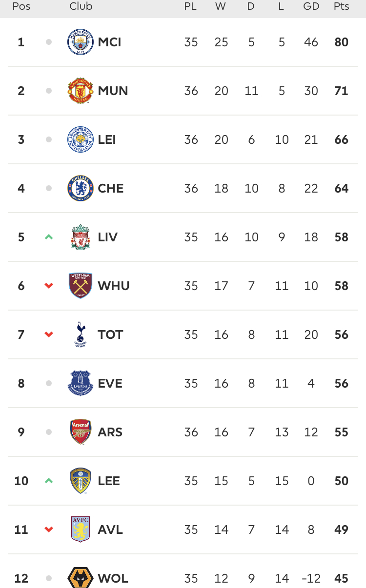366x588 pixels.
Task: Open the TOT team name link
Action: (x=110, y=334)
